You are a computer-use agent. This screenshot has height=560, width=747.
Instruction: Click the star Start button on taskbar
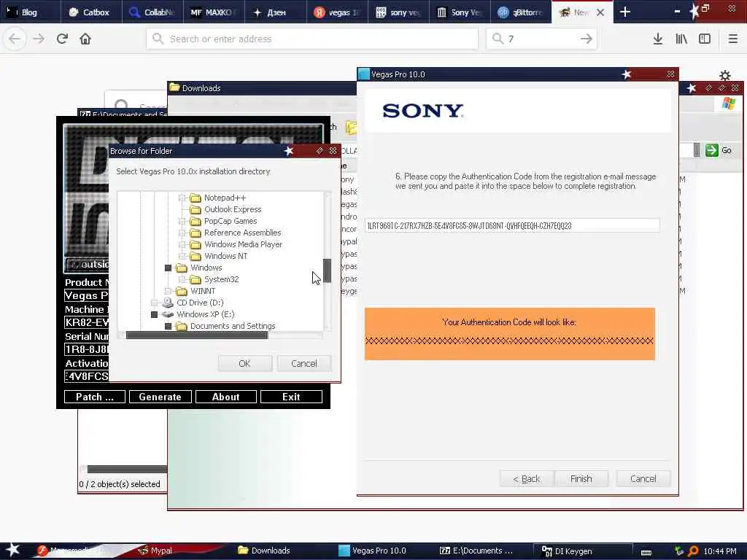pos(13,550)
